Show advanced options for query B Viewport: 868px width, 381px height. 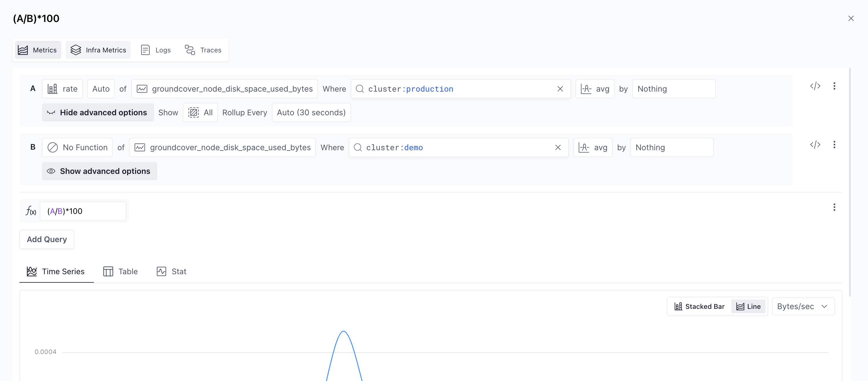point(99,171)
